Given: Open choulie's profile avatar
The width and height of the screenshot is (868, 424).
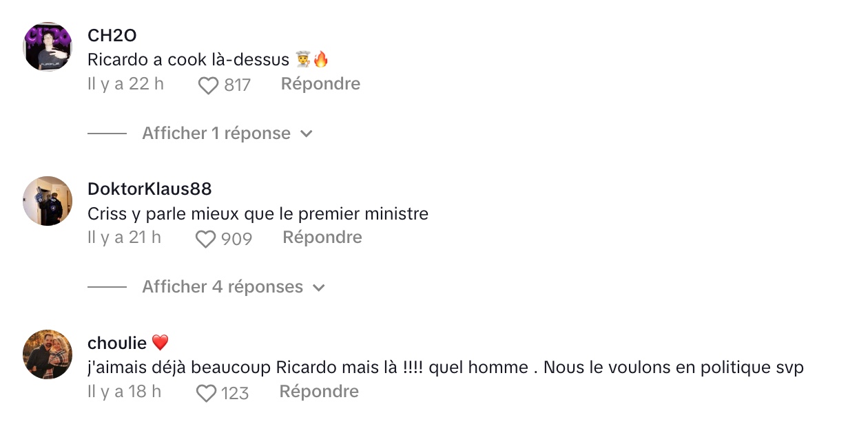Looking at the screenshot, I should (x=48, y=354).
